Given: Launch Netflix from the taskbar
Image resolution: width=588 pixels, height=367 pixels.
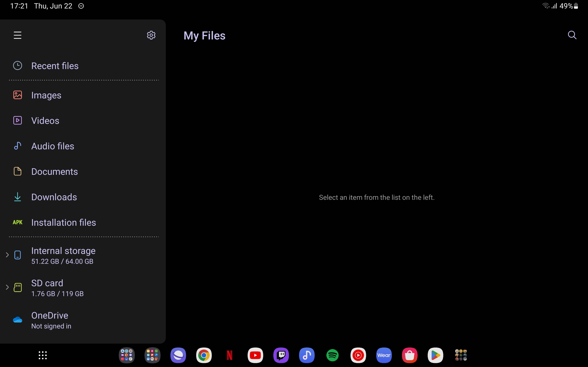Looking at the screenshot, I should tap(229, 355).
